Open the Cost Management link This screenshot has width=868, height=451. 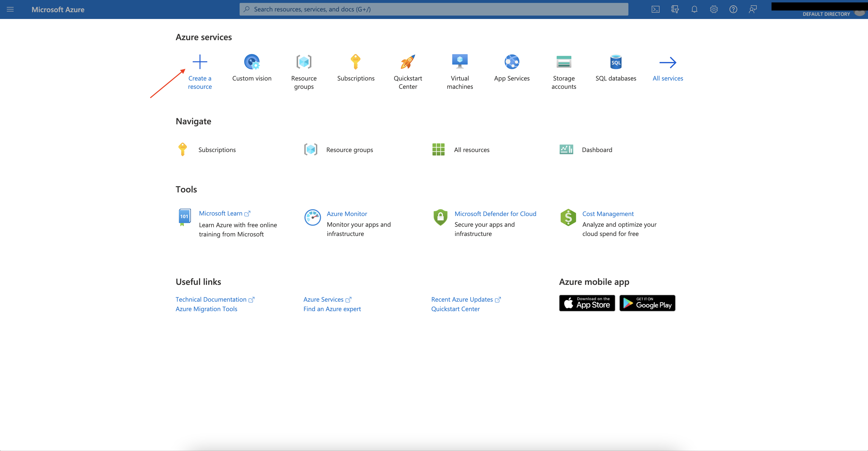[608, 214]
